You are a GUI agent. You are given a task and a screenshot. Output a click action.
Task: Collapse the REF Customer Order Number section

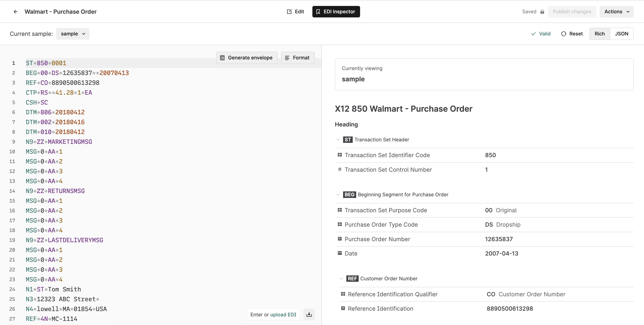click(x=341, y=278)
